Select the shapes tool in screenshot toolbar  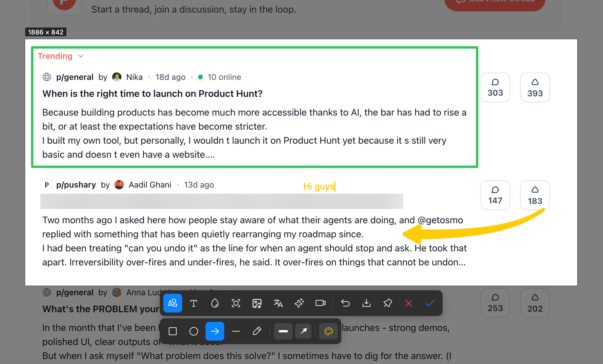coord(173,303)
